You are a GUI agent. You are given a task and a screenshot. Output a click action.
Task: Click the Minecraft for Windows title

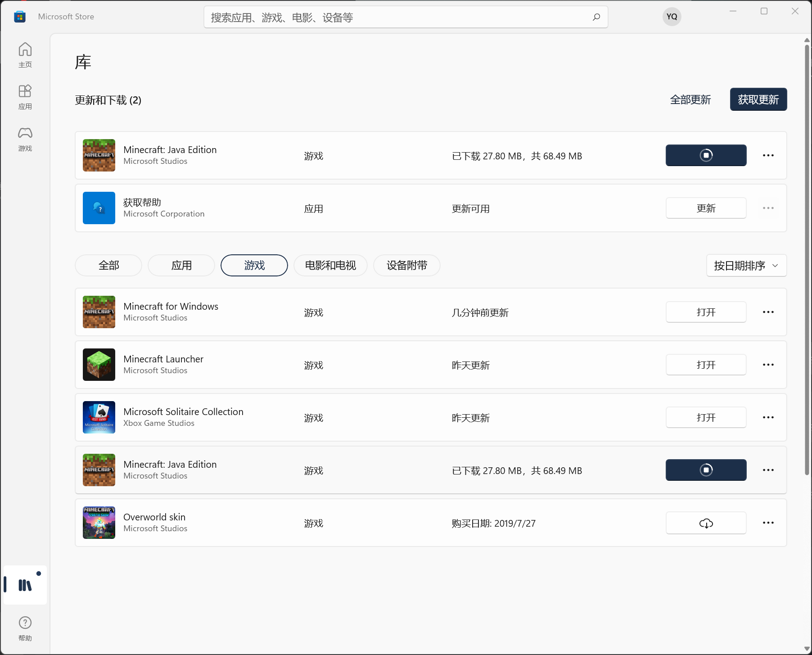(171, 306)
